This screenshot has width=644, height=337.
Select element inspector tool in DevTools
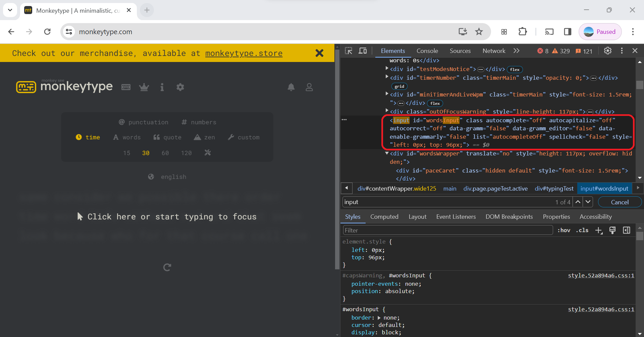pos(348,51)
